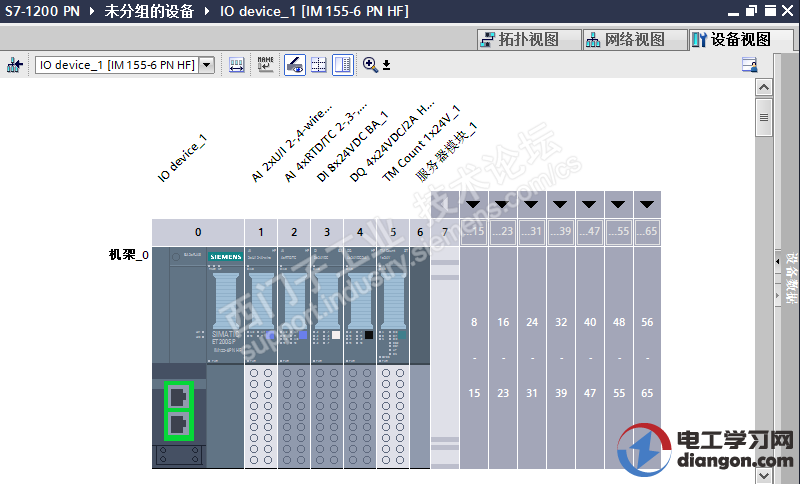Switch to the 拓扑视图 tab
The width and height of the screenshot is (800, 484).
pos(529,39)
